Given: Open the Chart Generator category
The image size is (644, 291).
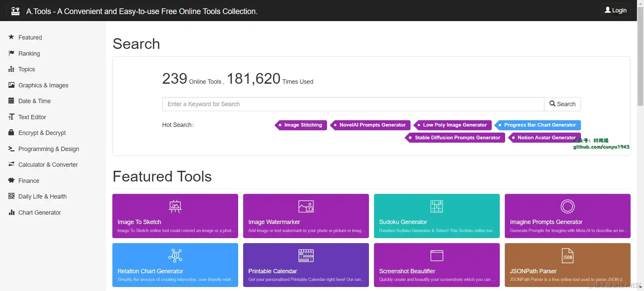Looking at the screenshot, I should tap(40, 212).
